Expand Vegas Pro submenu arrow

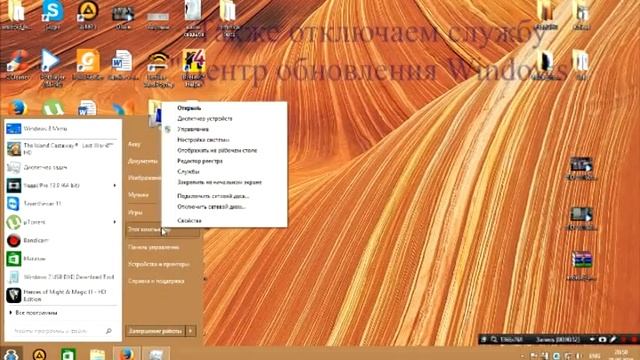pyautogui.click(x=115, y=185)
